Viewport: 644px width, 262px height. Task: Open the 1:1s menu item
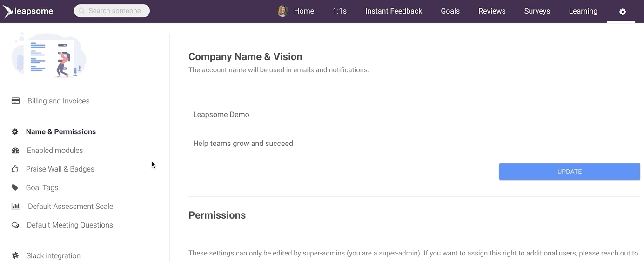click(x=340, y=11)
